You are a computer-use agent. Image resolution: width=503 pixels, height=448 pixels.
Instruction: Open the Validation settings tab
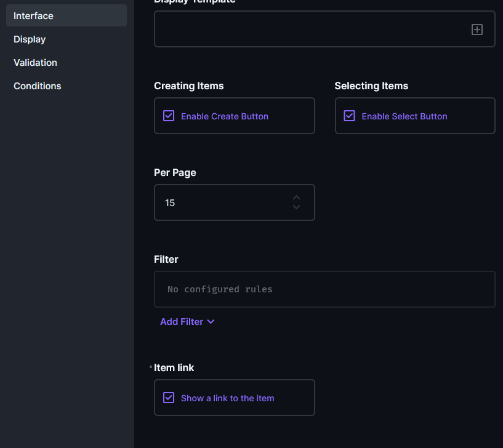pos(35,62)
